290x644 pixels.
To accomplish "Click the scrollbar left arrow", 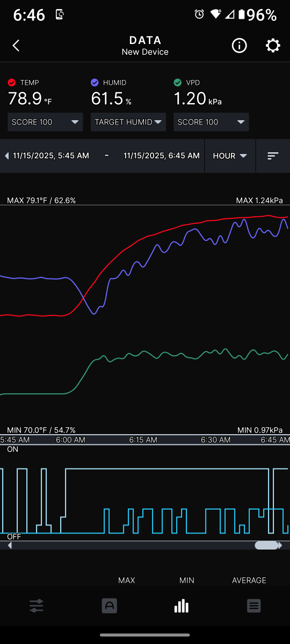I will click(10, 545).
